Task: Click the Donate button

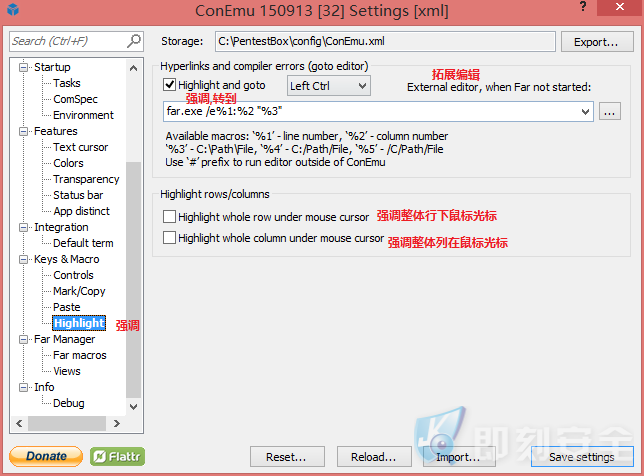Action: 46,456
